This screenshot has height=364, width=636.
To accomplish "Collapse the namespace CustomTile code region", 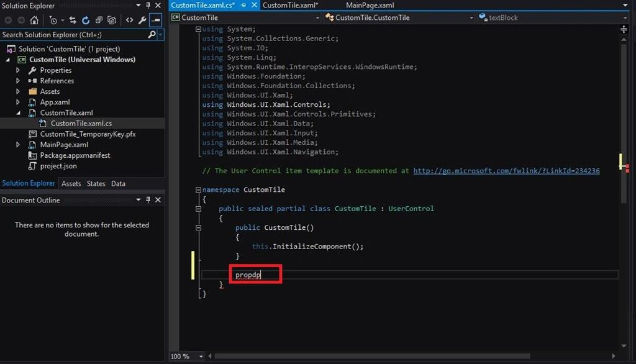I will [198, 189].
